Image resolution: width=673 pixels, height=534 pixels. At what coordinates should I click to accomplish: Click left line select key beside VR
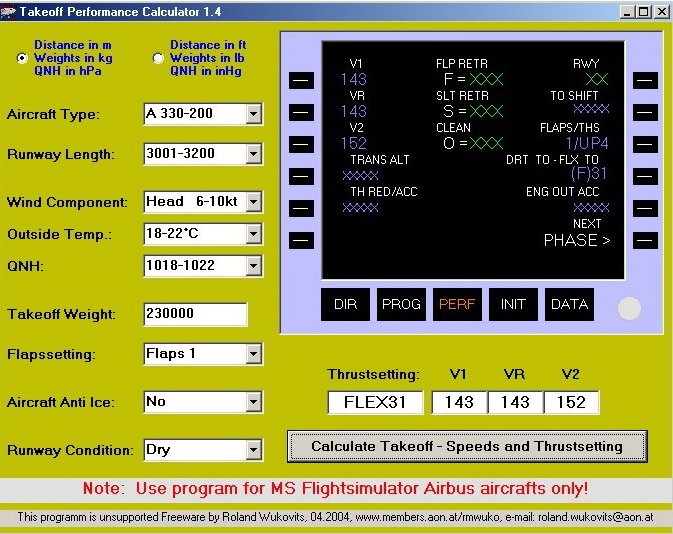pyautogui.click(x=301, y=112)
